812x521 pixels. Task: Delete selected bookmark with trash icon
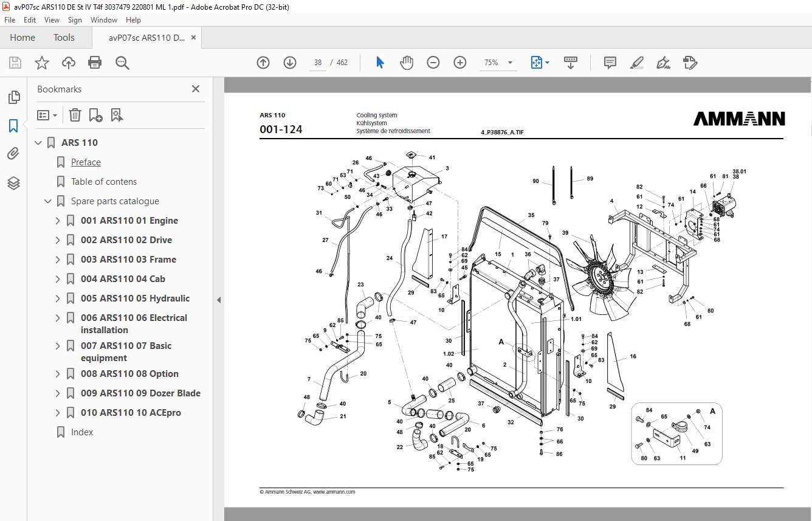click(x=75, y=115)
